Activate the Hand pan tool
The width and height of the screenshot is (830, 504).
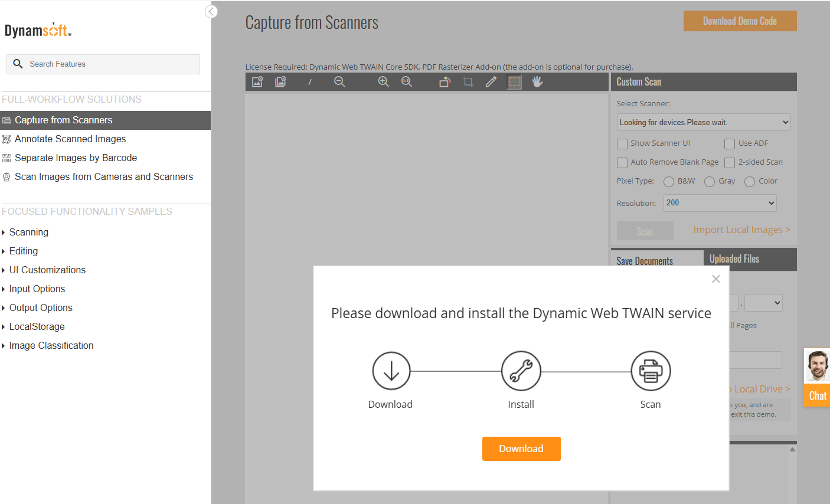[x=537, y=81]
